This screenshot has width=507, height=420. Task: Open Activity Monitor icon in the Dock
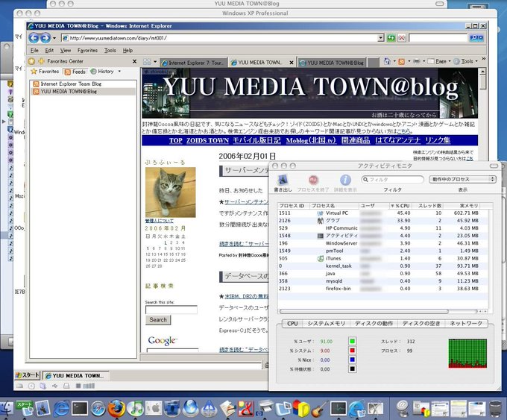(x=338, y=408)
